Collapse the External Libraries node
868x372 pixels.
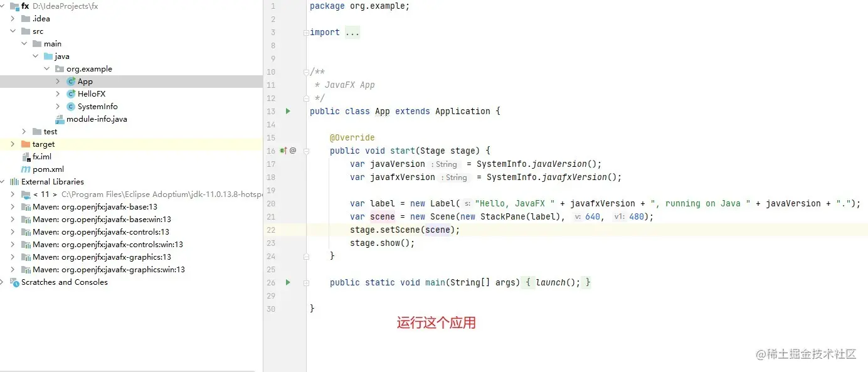click(x=3, y=182)
